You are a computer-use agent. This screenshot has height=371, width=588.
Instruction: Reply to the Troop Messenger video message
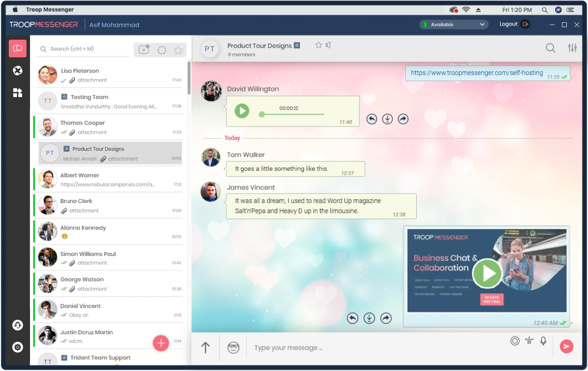pyautogui.click(x=352, y=318)
